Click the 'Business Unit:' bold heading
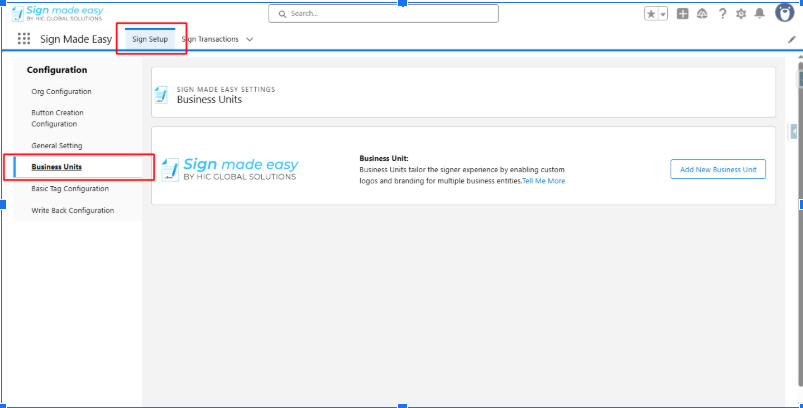 pyautogui.click(x=384, y=159)
